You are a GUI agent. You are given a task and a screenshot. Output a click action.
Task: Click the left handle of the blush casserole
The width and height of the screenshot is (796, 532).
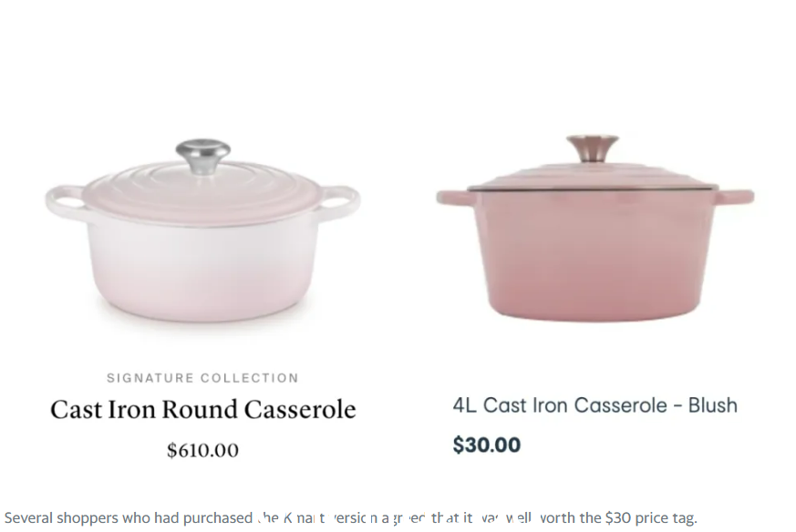[455, 198]
